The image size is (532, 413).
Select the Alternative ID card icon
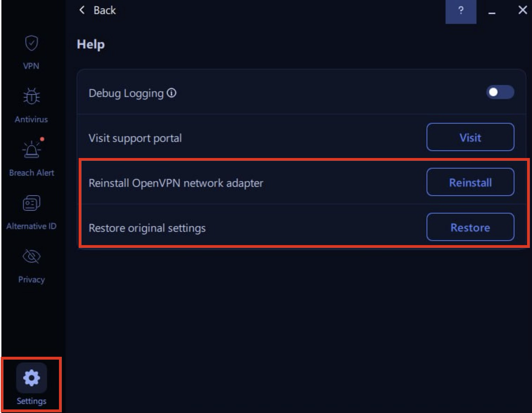(31, 203)
